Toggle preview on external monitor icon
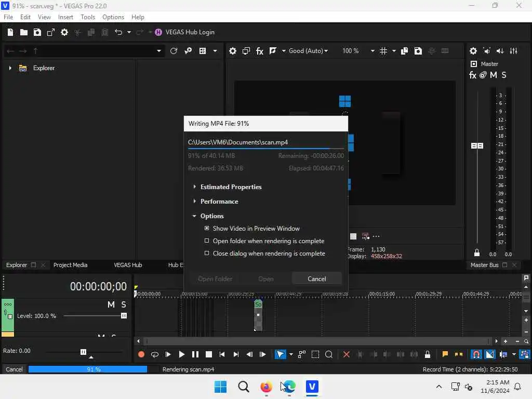Image resolution: width=532 pixels, height=399 pixels. click(246, 51)
